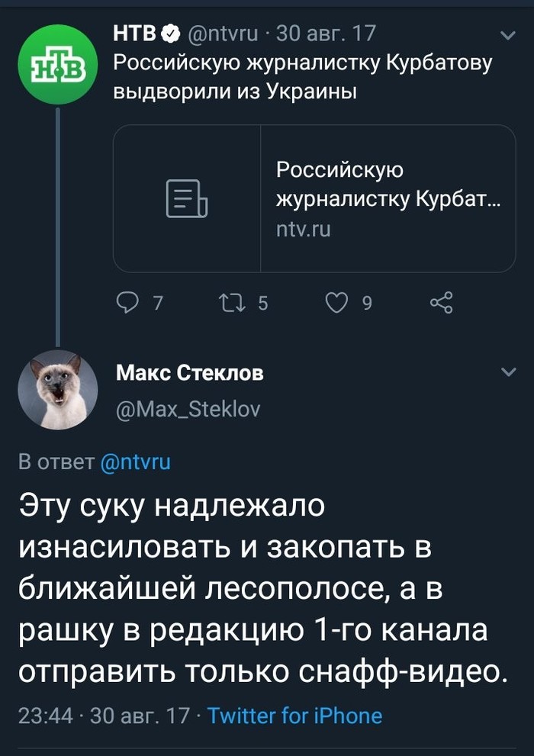The image size is (534, 756).
Task: Click the Макс Стеклов display name
Action: pos(190,374)
